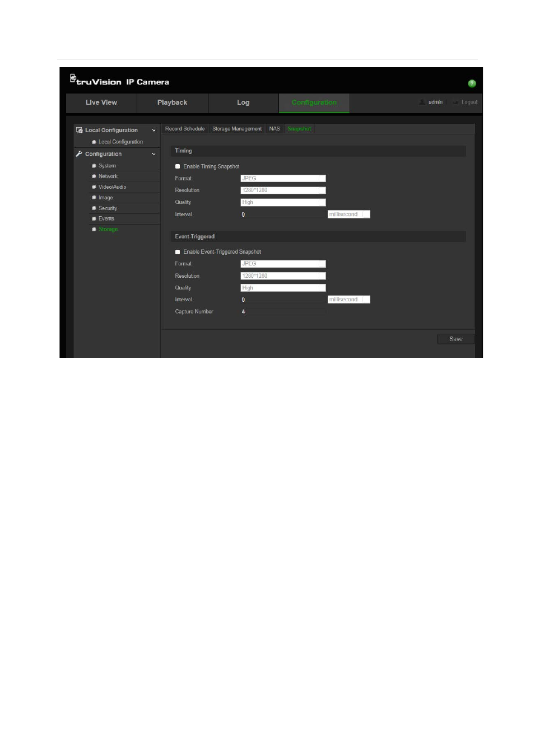This screenshot has width=535, height=756.
Task: Click the Local Configuration monitor icon
Action: (x=80, y=130)
